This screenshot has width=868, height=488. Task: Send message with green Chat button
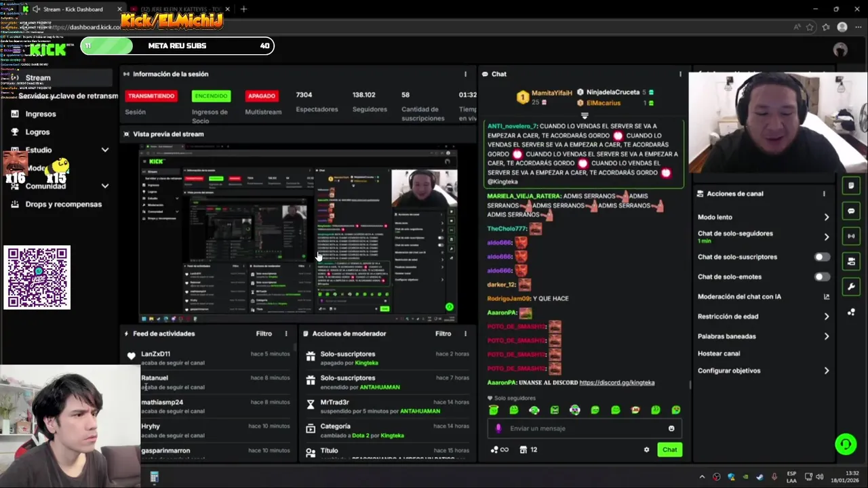point(669,449)
